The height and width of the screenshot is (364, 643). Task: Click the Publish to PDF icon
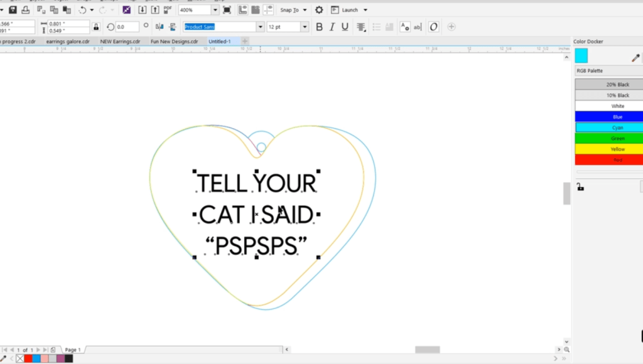click(168, 10)
